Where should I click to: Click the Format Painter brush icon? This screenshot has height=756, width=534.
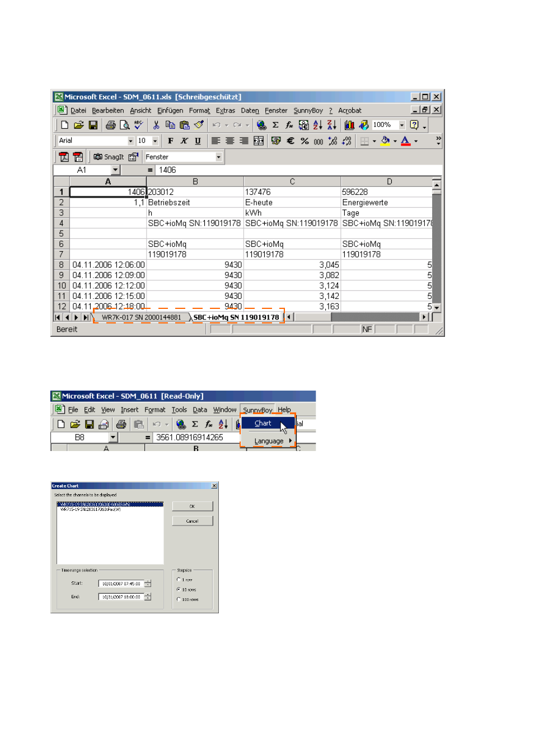tap(199, 125)
